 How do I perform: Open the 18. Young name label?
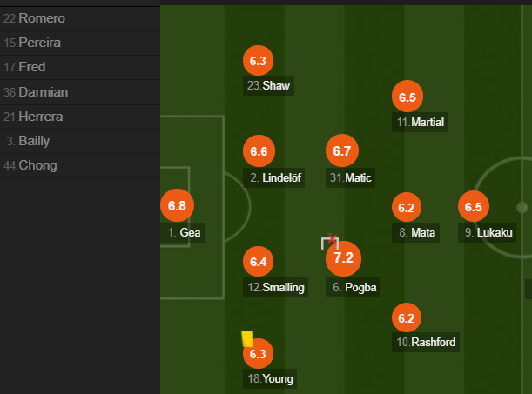pos(270,378)
